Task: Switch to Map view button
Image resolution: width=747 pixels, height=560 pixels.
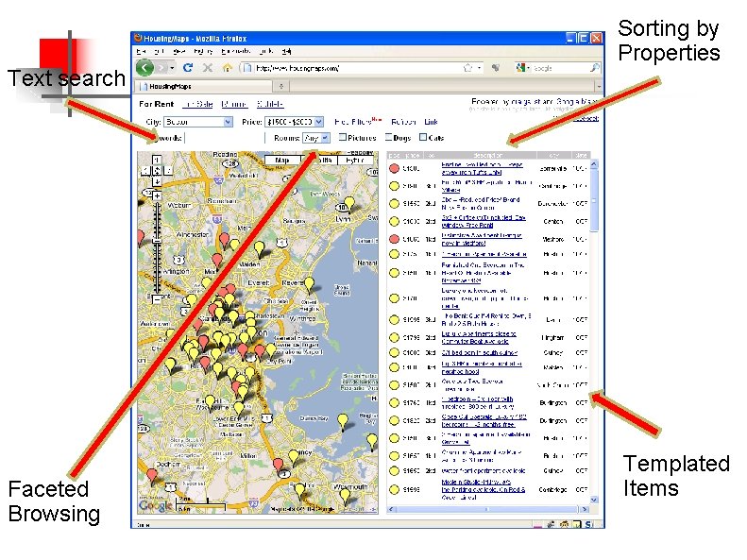Action: tap(282, 160)
